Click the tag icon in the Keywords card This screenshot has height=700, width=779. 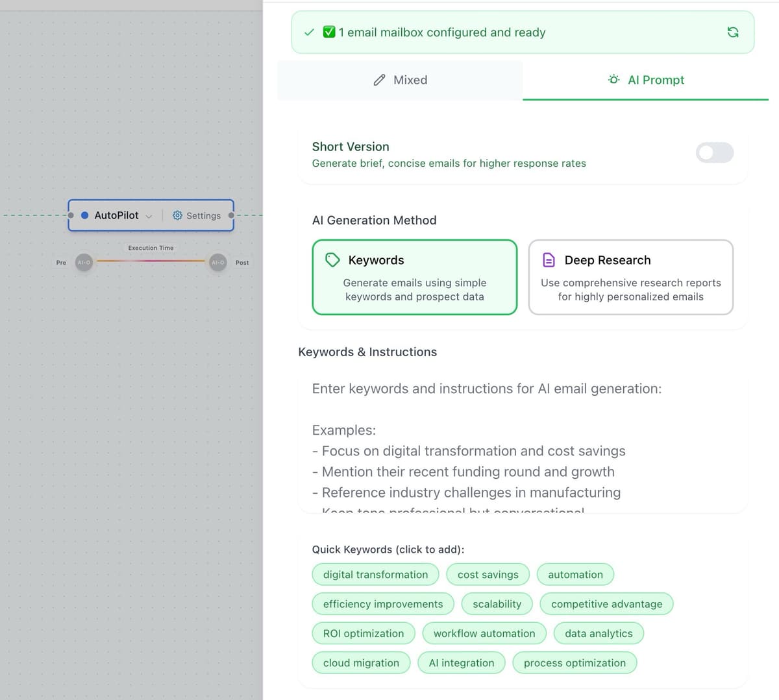coord(332,259)
